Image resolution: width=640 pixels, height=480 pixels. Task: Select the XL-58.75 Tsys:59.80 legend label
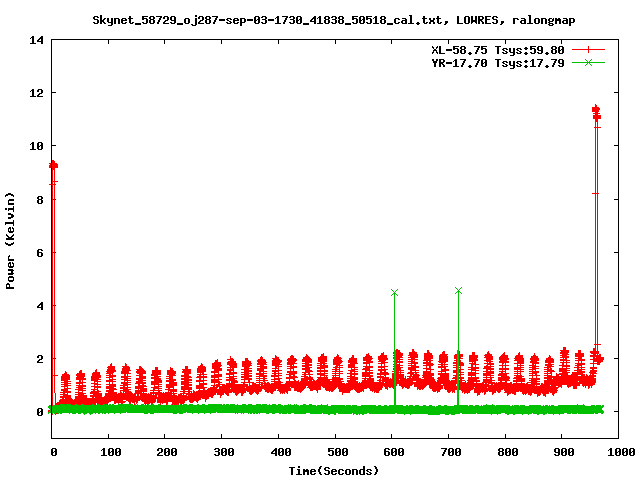click(498, 50)
